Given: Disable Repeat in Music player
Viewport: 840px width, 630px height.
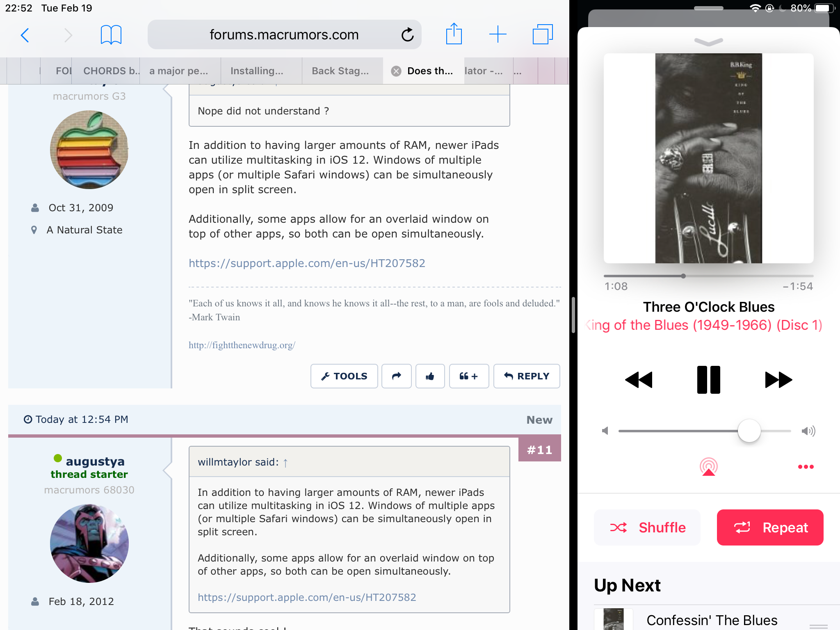Looking at the screenshot, I should pos(770,527).
